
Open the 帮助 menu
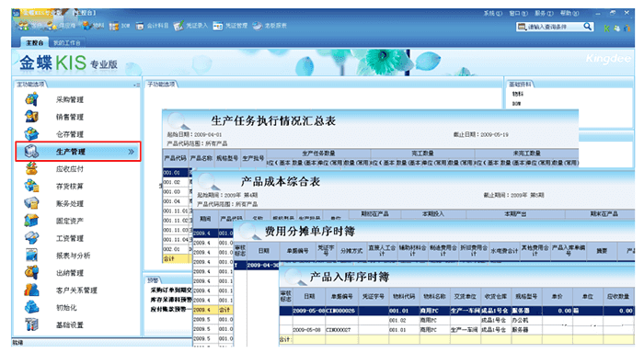click(x=569, y=13)
